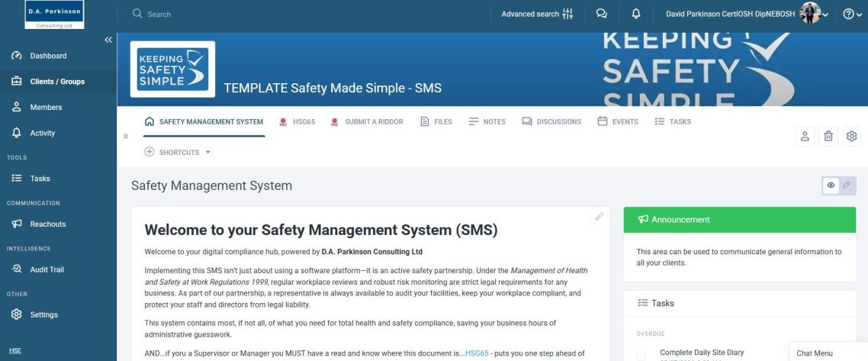Switch to the Notes tab

pyautogui.click(x=487, y=122)
